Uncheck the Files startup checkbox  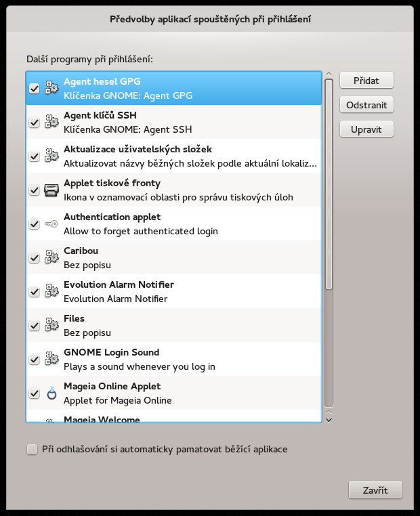tap(35, 326)
